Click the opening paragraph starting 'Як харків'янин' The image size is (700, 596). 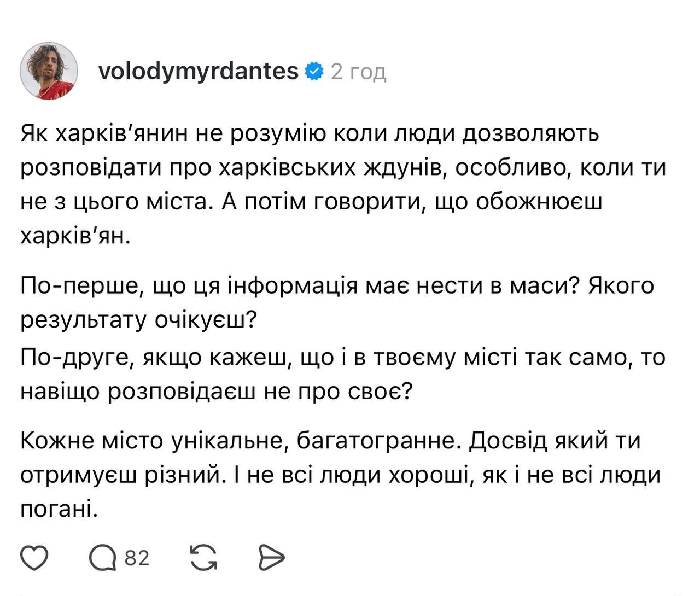(x=310, y=133)
